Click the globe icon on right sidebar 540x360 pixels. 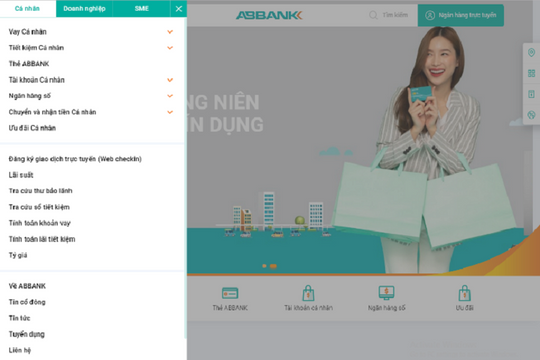coord(531,115)
